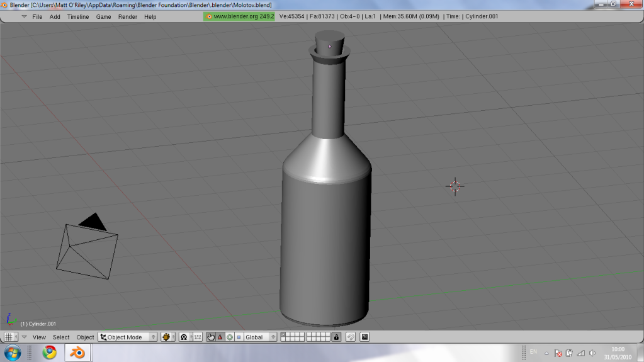644x362 pixels.
Task: Enable the rotate manipulator circle icon
Action: coord(230,337)
